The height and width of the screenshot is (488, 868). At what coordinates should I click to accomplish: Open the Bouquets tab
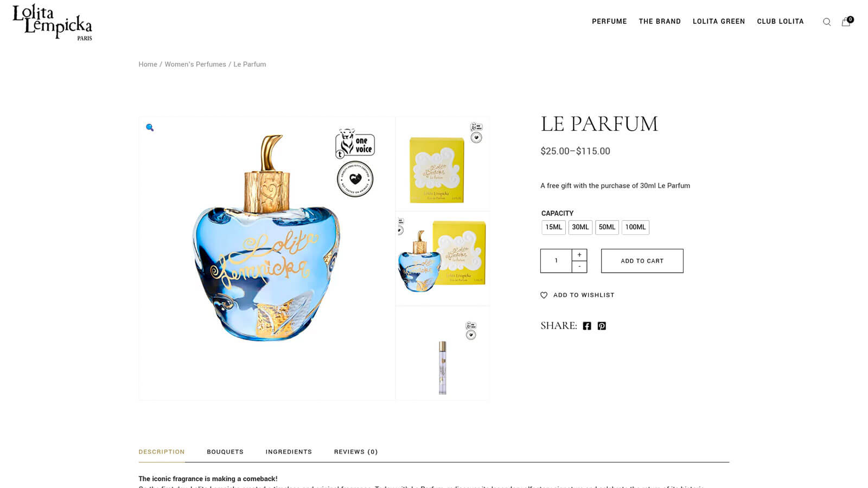click(225, 452)
